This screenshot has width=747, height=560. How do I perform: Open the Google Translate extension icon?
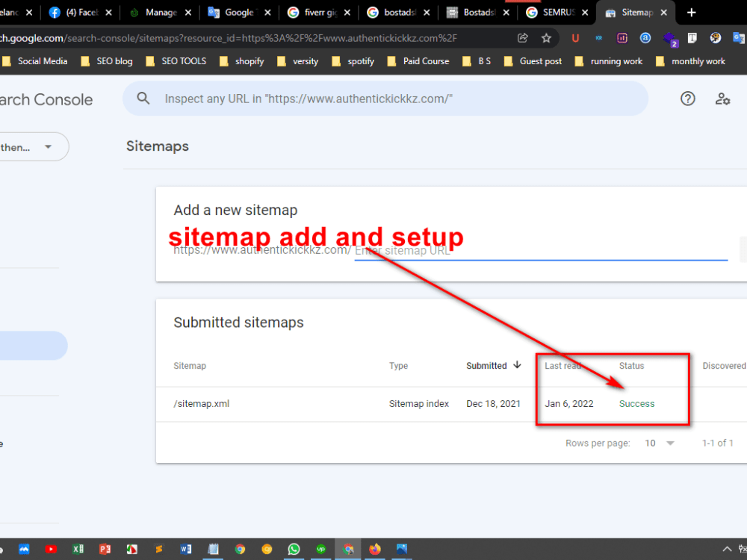(739, 38)
